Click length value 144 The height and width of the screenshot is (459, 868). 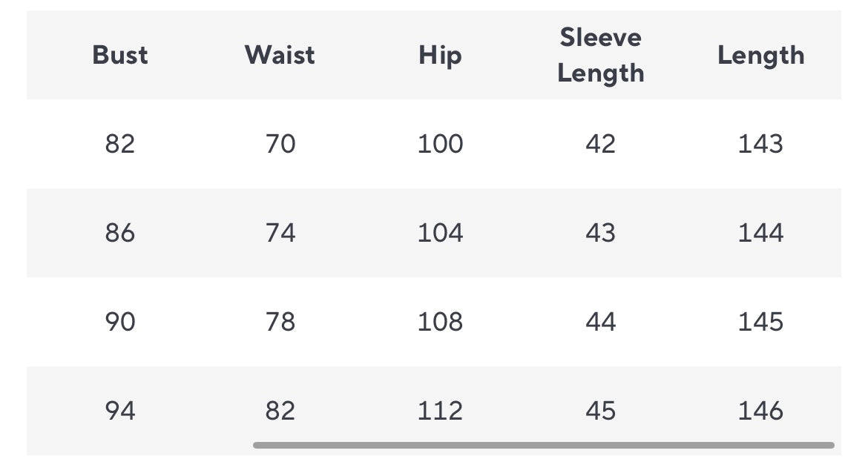click(760, 233)
